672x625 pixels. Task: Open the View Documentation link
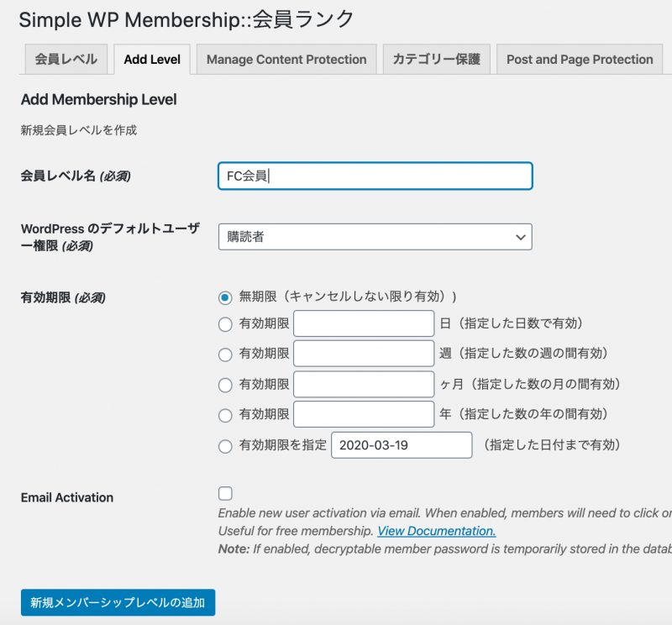(x=436, y=531)
